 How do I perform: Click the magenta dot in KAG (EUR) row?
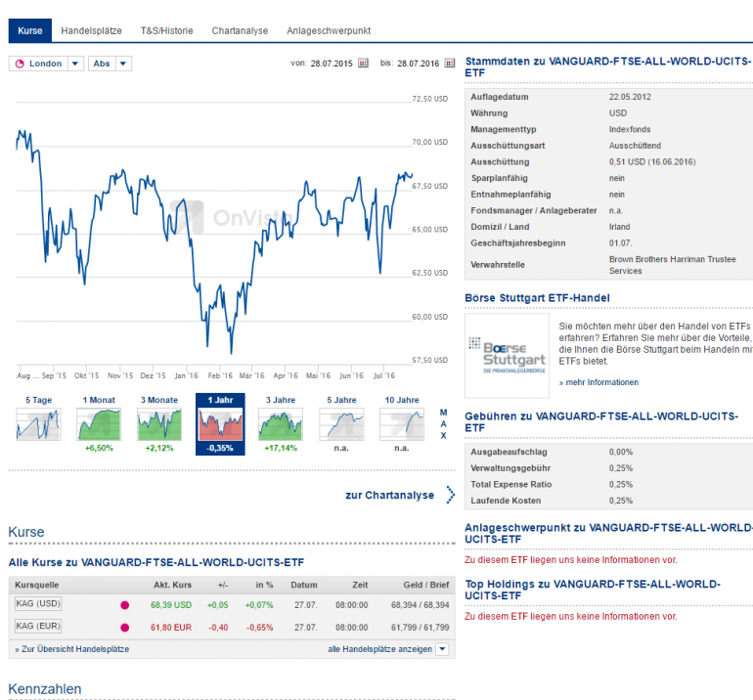125,628
